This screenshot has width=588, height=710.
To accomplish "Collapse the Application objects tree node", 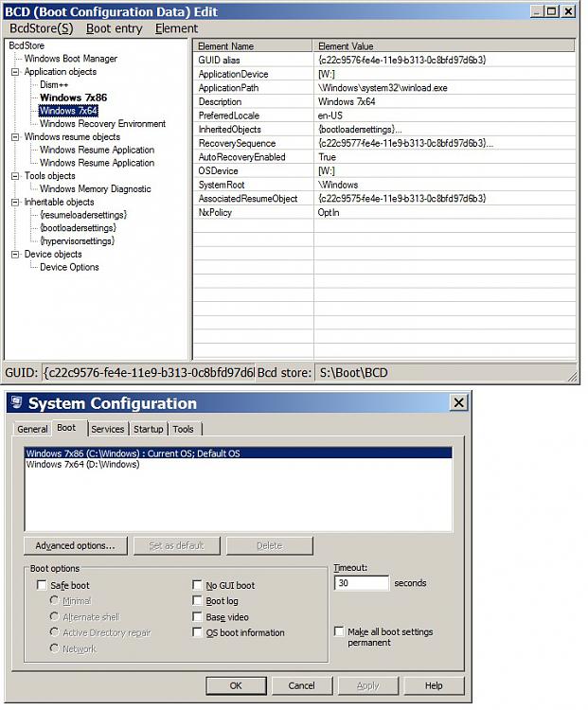I will pos(15,72).
